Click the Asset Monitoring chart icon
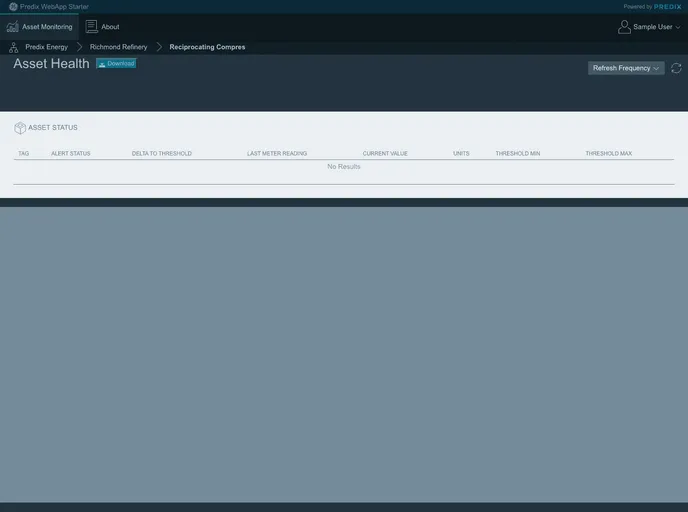 pyautogui.click(x=13, y=27)
